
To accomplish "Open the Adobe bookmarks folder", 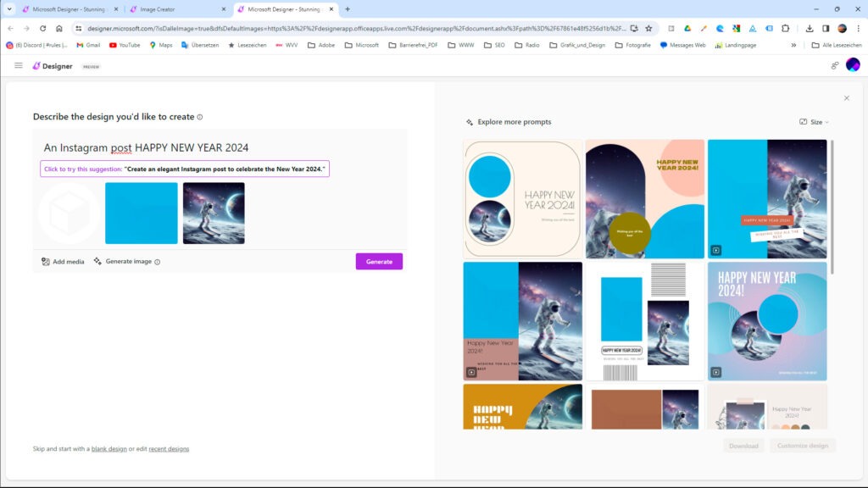I will pos(321,46).
